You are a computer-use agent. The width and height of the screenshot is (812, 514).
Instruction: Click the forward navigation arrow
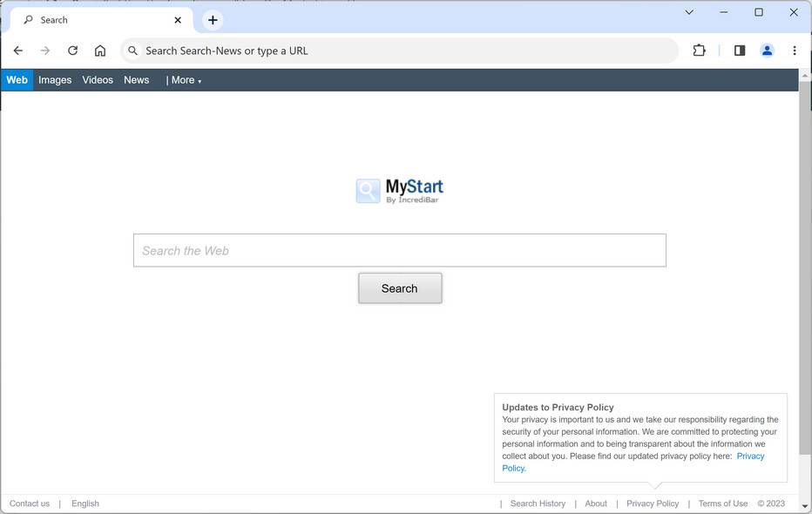[44, 50]
